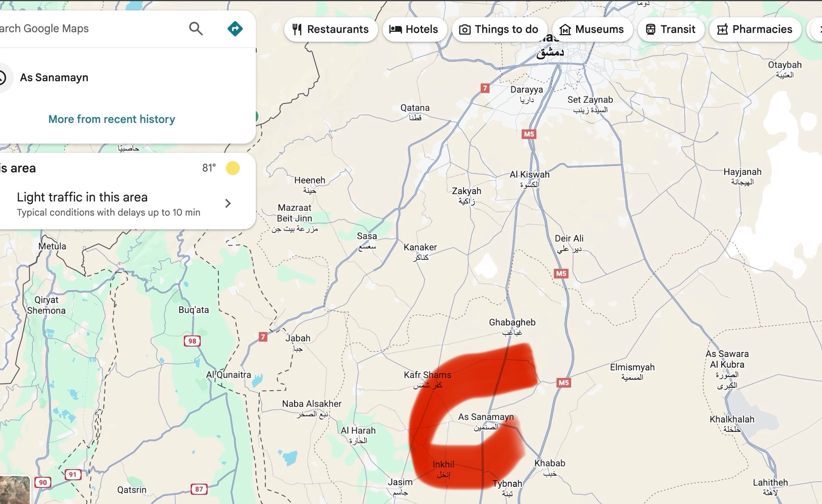
Task: Click the As Sanamayn map label
Action: click(x=486, y=421)
